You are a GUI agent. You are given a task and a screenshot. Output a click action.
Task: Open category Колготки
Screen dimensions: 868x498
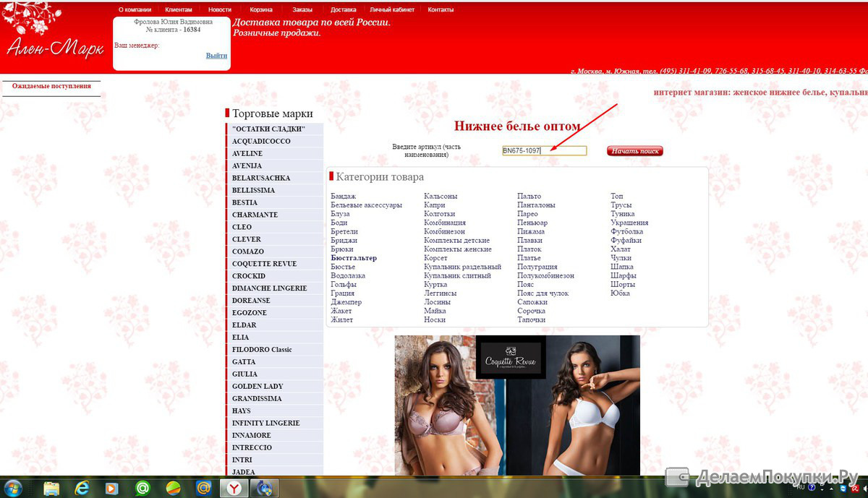coord(439,214)
